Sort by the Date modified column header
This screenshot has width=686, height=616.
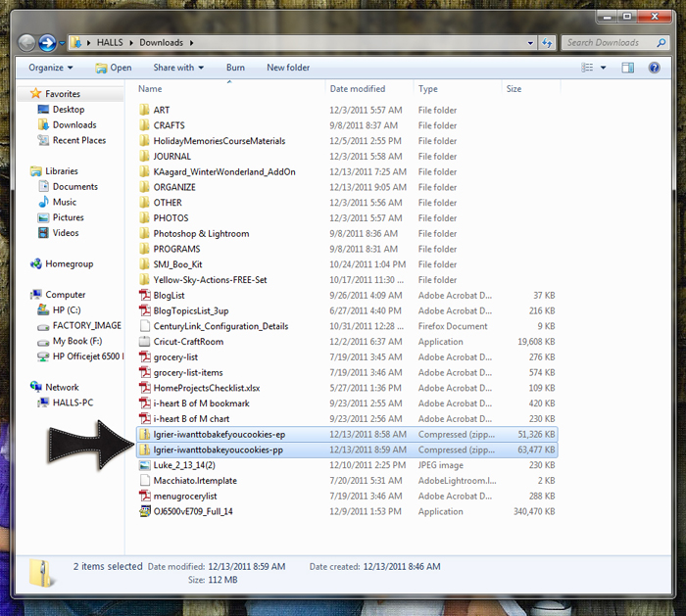coord(358,89)
